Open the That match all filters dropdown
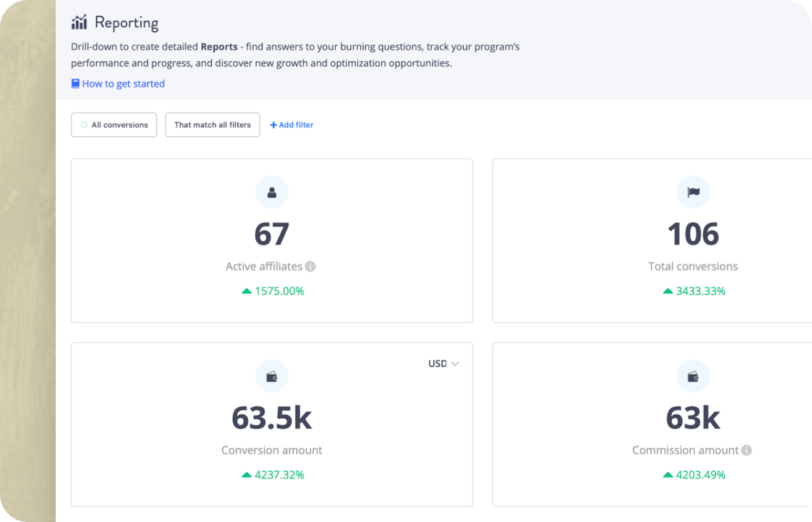The width and height of the screenshot is (812, 522). tap(212, 125)
